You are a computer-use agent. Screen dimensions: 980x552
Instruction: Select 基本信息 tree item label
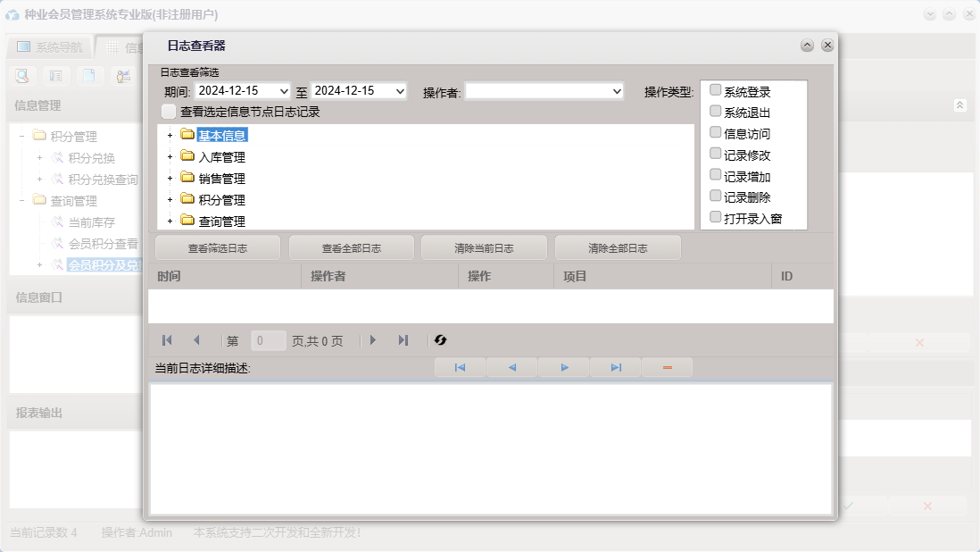222,136
